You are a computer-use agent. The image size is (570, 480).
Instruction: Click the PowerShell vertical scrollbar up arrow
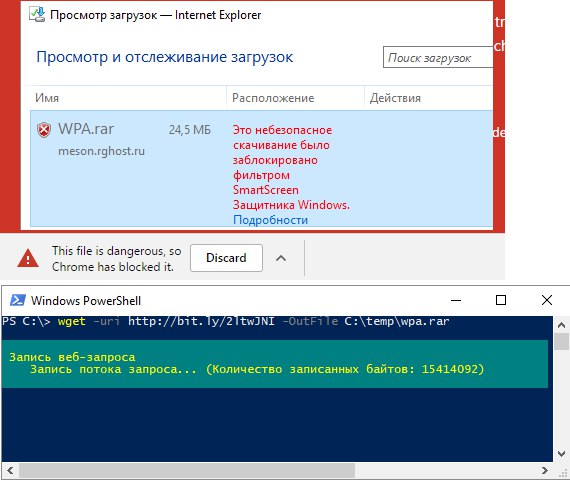pyautogui.click(x=561, y=325)
